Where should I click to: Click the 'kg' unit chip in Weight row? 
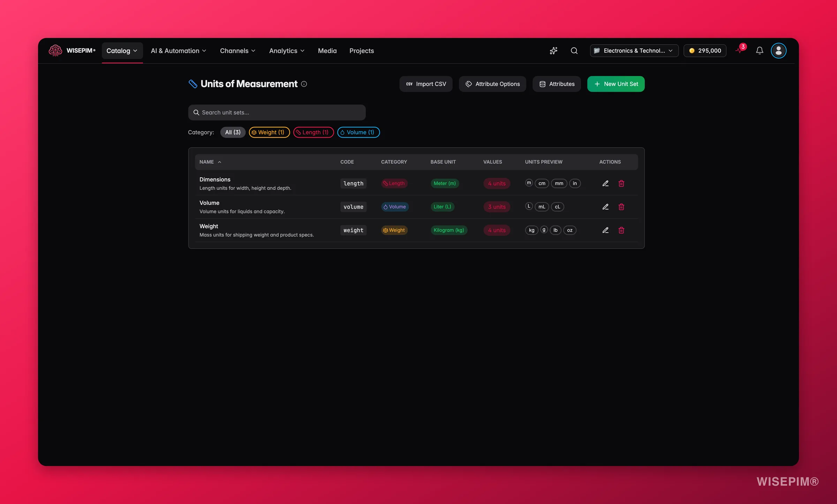(531, 230)
